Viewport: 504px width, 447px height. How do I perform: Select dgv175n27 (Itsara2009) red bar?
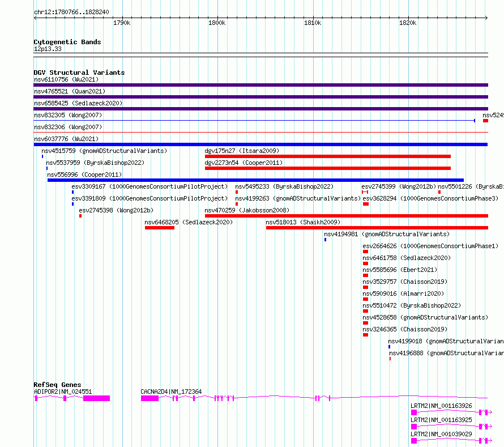click(328, 156)
